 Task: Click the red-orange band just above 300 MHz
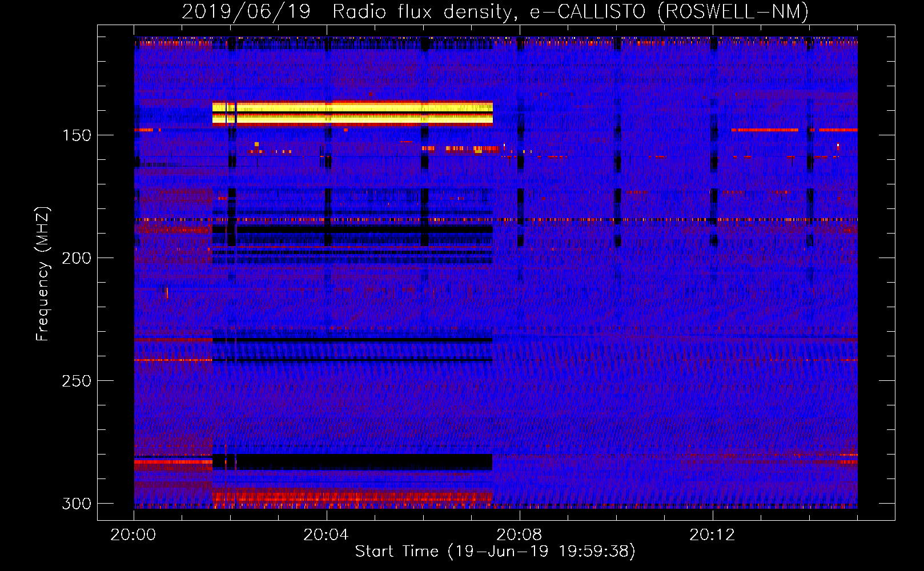[x=352, y=496]
